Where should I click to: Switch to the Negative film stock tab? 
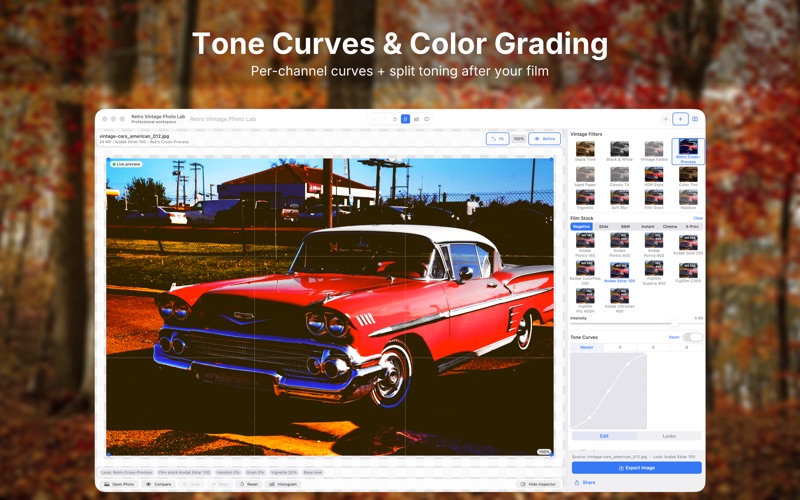[x=581, y=227]
